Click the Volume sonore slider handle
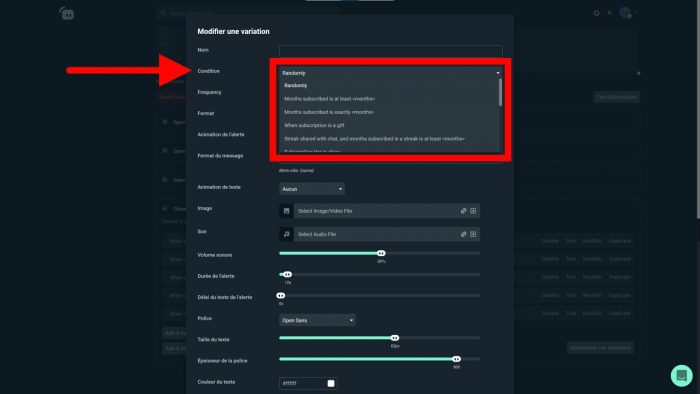Image resolution: width=700 pixels, height=394 pixels. (x=381, y=253)
